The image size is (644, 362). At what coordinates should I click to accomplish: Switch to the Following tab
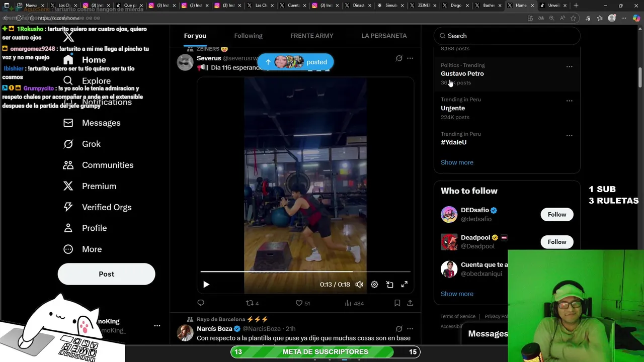[248, 36]
